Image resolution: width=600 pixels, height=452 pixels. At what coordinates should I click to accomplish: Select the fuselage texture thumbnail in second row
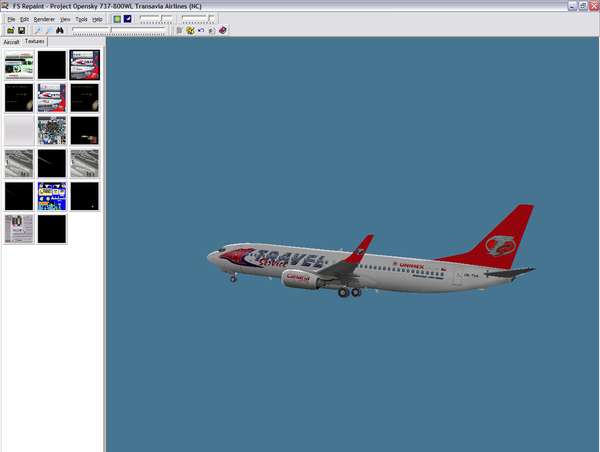pos(52,98)
